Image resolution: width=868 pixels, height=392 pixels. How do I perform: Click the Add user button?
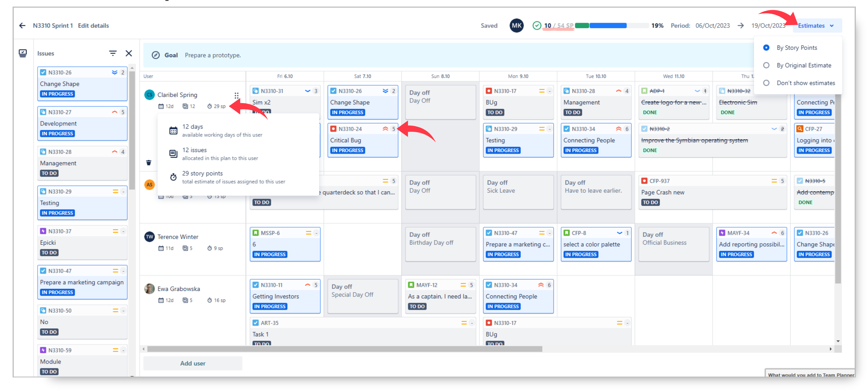[x=193, y=363]
